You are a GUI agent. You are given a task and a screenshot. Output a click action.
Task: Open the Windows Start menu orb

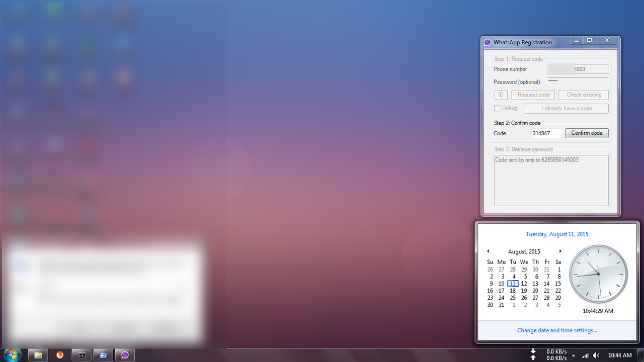[12, 355]
